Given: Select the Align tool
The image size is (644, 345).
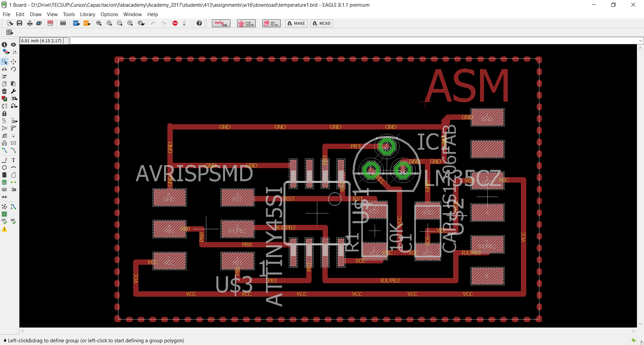Looking at the screenshot, I should pos(4,77).
